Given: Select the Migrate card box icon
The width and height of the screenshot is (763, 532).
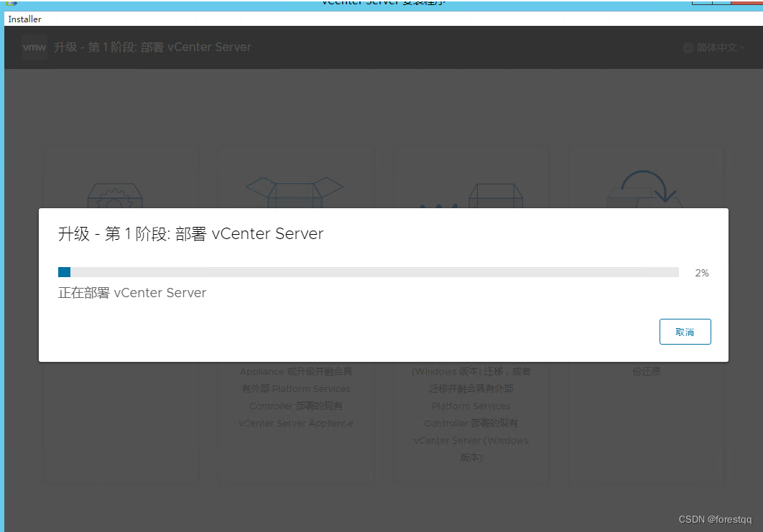Looking at the screenshot, I should [x=495, y=195].
